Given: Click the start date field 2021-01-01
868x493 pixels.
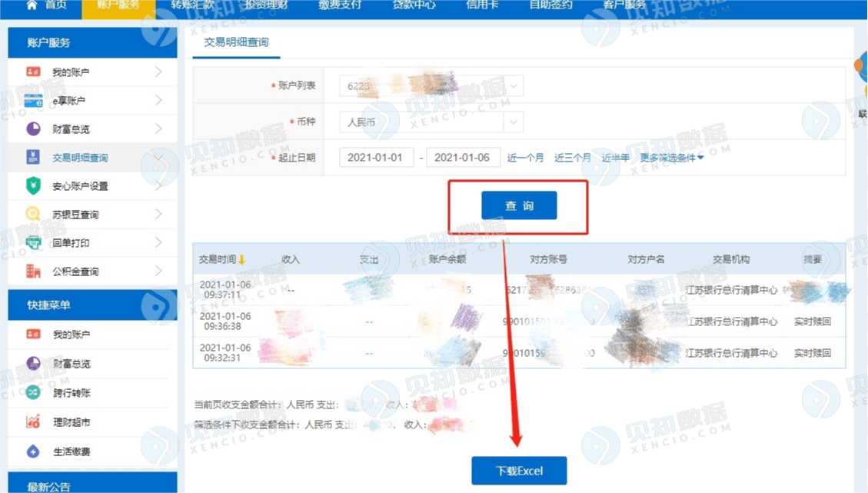Looking at the screenshot, I should coord(377,158).
